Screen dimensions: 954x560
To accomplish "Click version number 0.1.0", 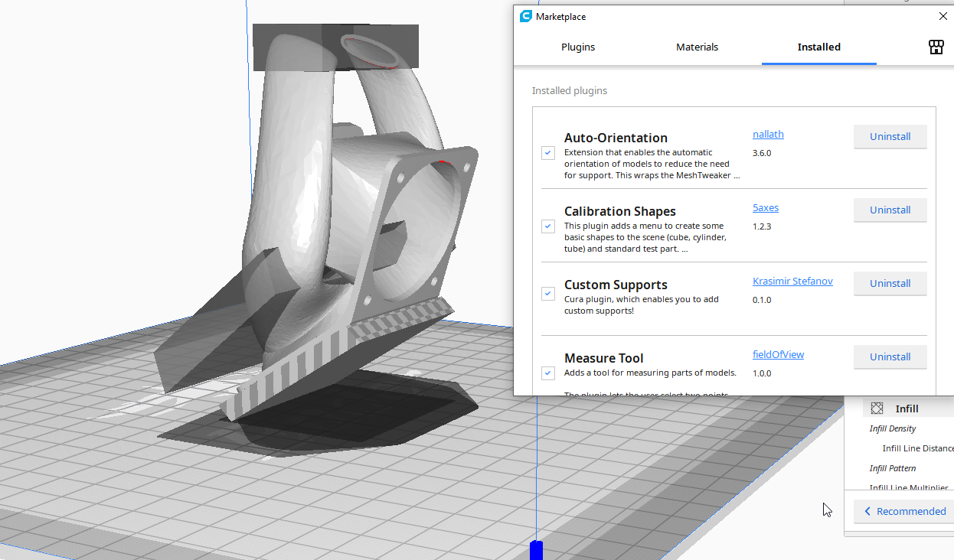I will (762, 300).
